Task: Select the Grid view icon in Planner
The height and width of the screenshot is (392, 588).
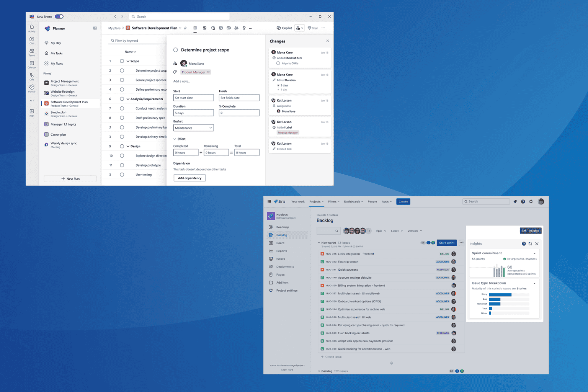Action: click(195, 28)
